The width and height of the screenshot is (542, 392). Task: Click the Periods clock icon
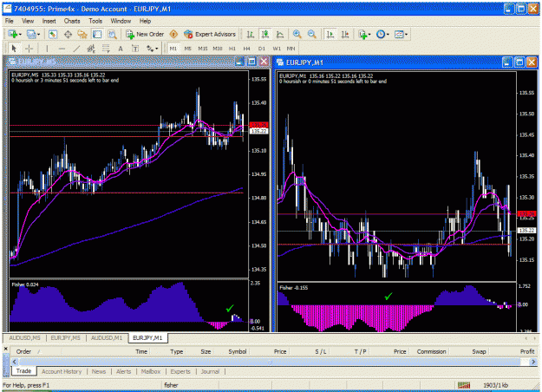pyautogui.click(x=380, y=34)
